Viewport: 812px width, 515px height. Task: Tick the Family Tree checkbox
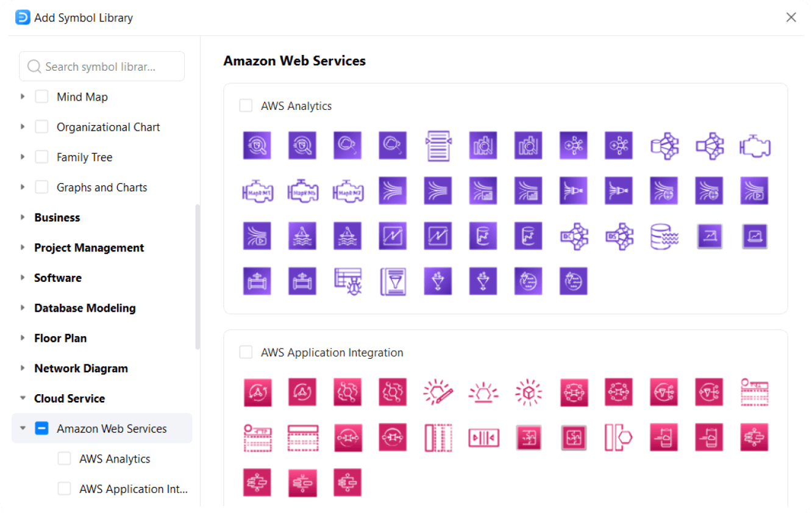41,157
